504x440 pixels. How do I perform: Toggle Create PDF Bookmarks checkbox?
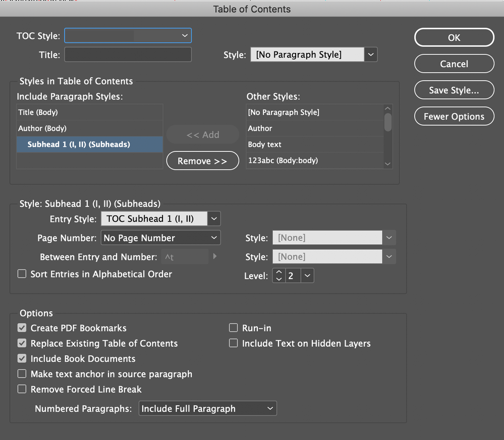(x=22, y=328)
